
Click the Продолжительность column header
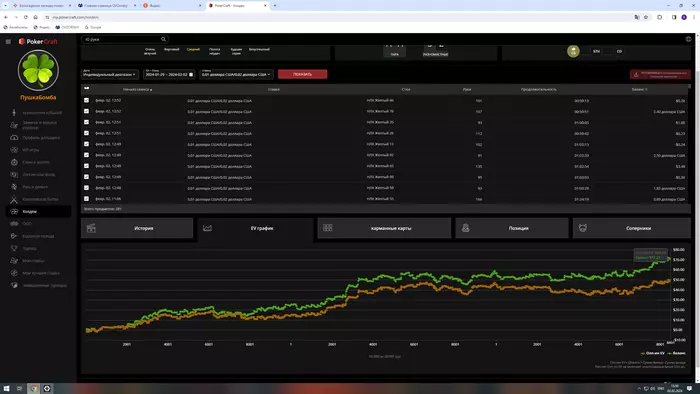tap(538, 90)
